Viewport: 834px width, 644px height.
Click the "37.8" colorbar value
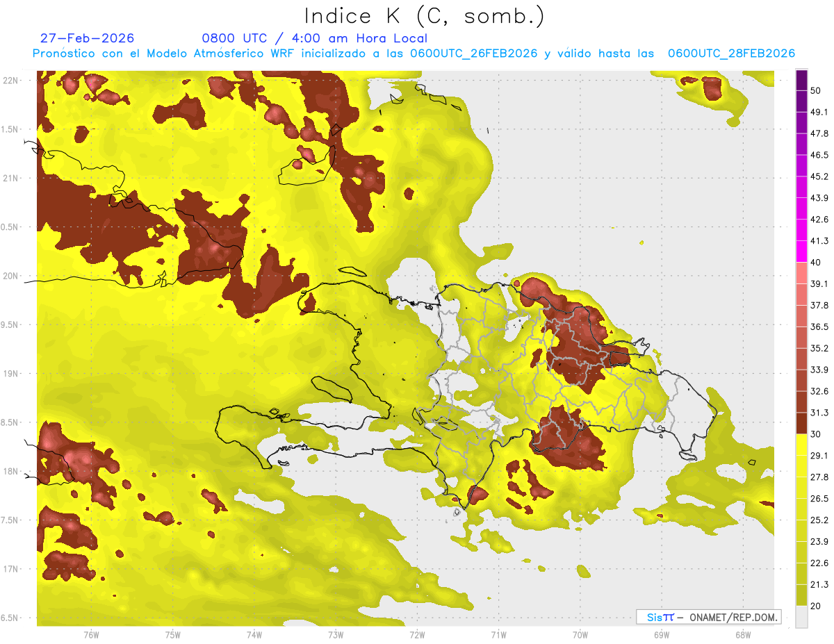(x=819, y=305)
